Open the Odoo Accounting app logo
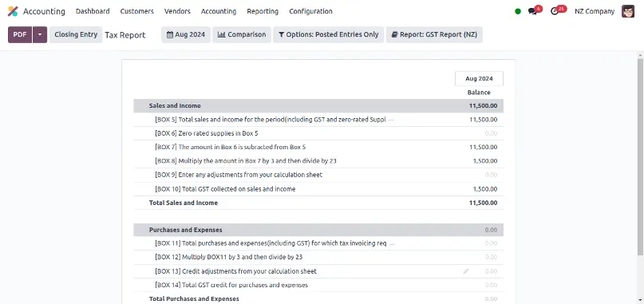Screen dimensions: 644x304 13,11
